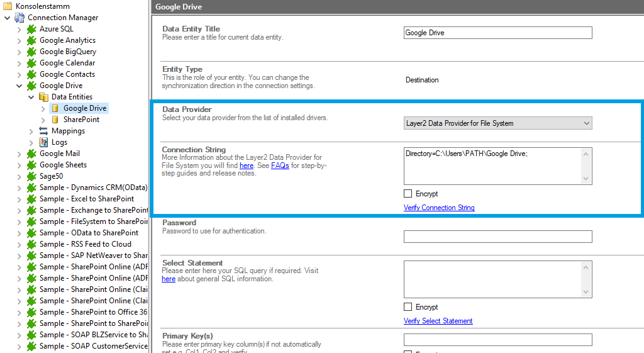Click the Sample - RSS Feed to Cloud icon

31,244
